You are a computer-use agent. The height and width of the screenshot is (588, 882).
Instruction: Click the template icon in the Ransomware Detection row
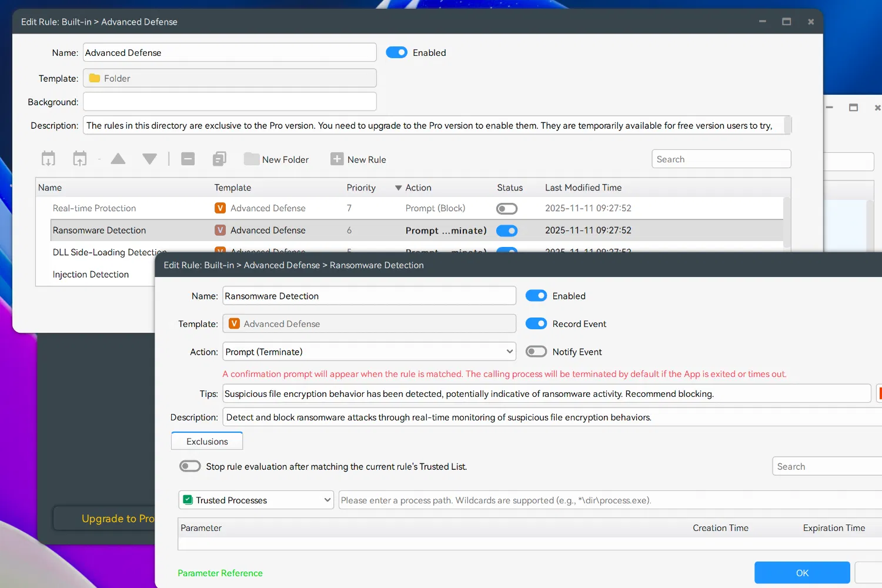click(x=220, y=230)
